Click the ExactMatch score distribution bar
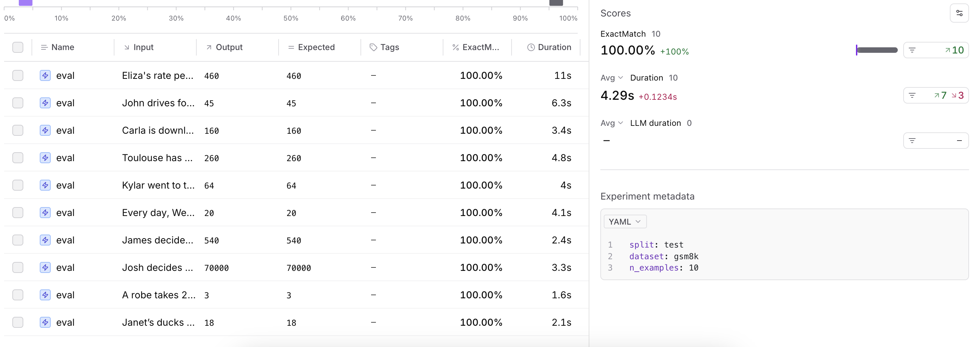The image size is (980, 347). pos(877,50)
